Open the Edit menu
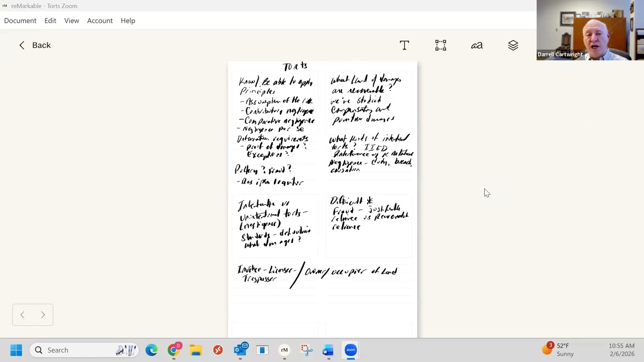644x362 pixels. coord(50,21)
